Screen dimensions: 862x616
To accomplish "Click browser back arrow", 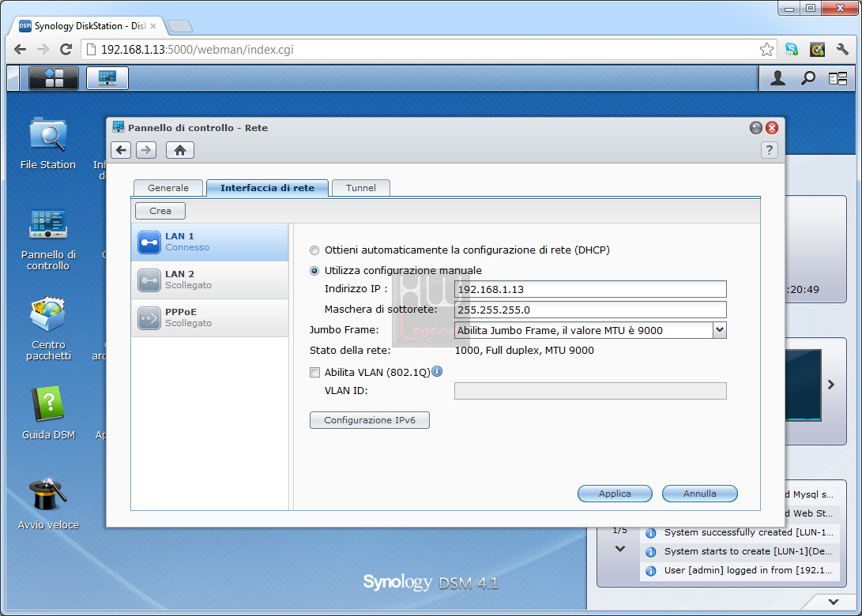I will 21,50.
